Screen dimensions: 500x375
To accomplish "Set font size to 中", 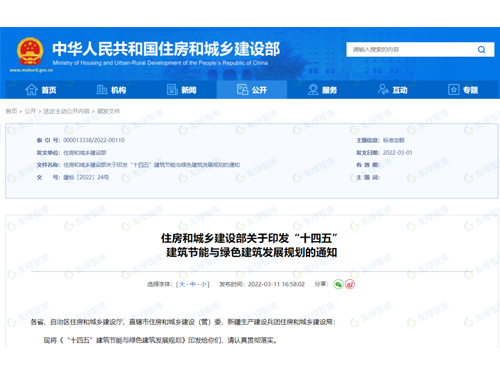I will point(193,284).
